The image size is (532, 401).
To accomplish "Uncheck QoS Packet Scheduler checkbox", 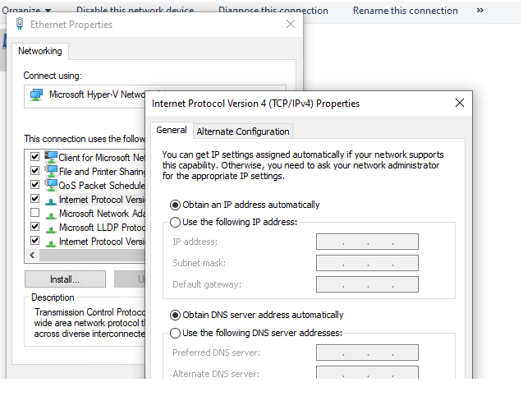I will [x=34, y=184].
